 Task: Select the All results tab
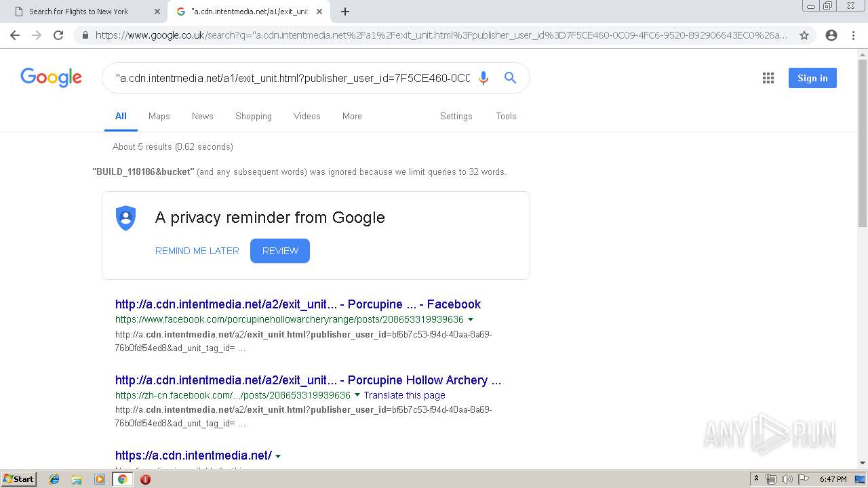click(121, 116)
